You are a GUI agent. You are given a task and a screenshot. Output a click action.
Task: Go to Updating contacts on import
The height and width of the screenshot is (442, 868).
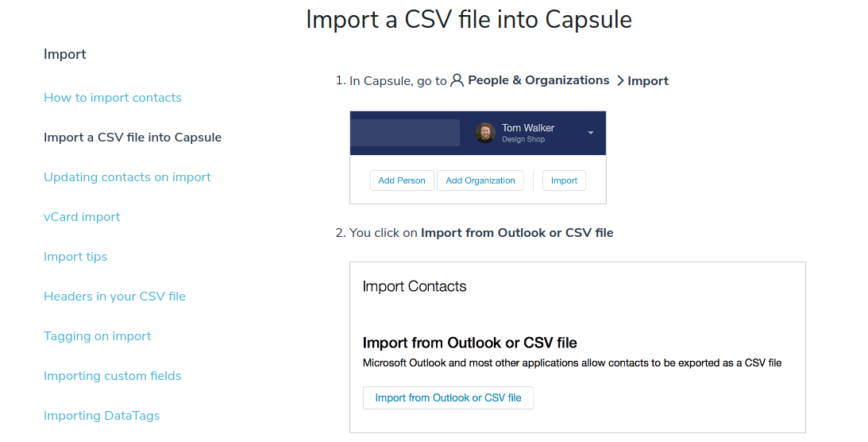pyautogui.click(x=127, y=177)
